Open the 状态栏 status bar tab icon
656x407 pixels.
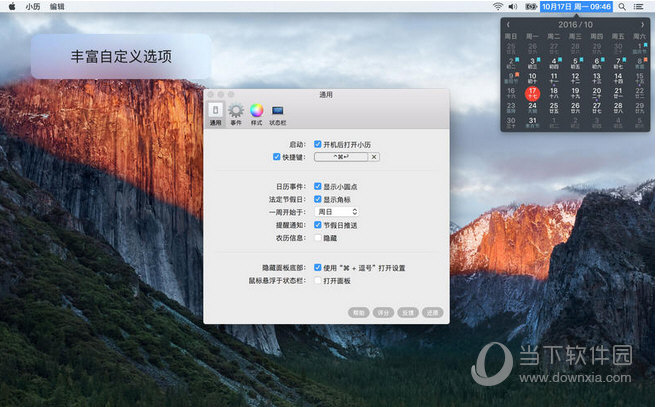click(278, 114)
